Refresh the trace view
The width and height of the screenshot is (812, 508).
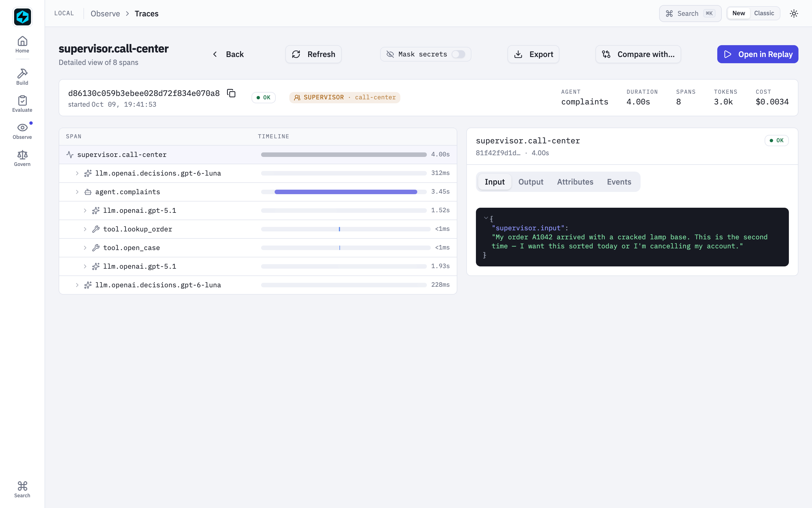pyautogui.click(x=314, y=54)
